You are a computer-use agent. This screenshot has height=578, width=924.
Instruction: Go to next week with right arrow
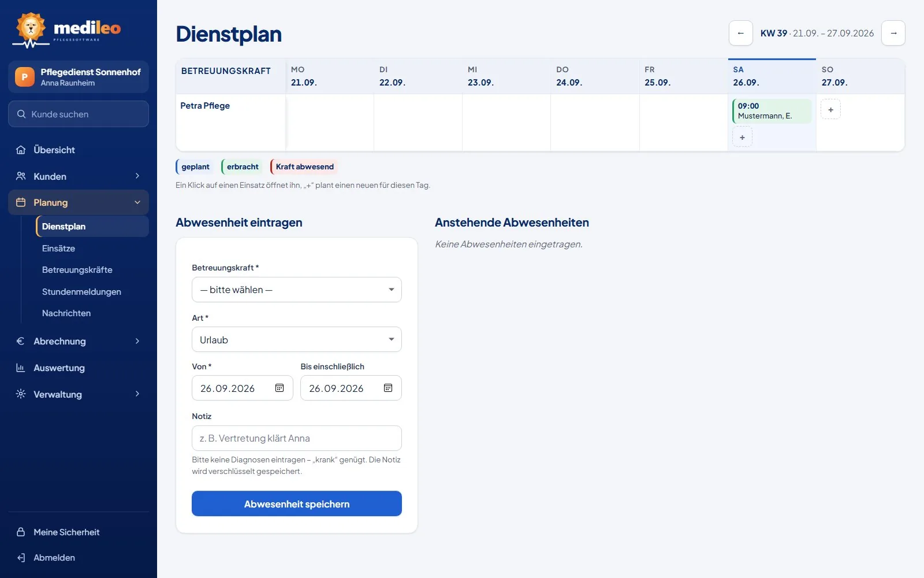click(893, 33)
